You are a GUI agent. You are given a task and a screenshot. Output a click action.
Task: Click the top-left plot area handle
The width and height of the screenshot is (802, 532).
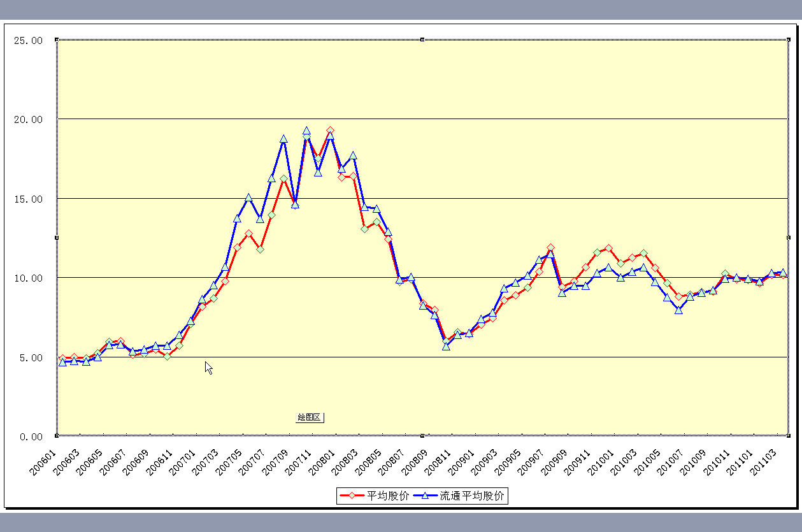(57, 40)
